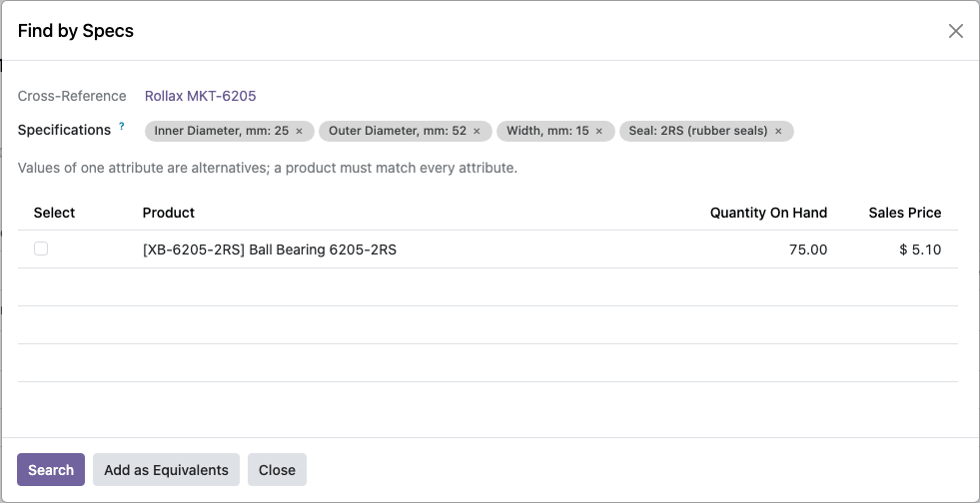Image resolution: width=980 pixels, height=503 pixels.
Task: Click the Search button
Action: click(51, 470)
